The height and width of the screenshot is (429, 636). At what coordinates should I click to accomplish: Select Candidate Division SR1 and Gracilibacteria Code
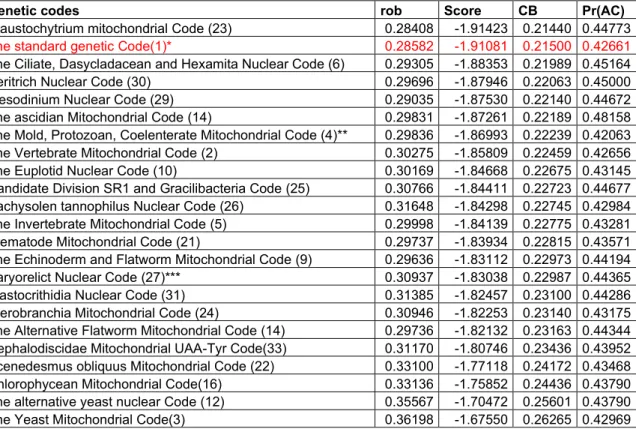point(155,189)
